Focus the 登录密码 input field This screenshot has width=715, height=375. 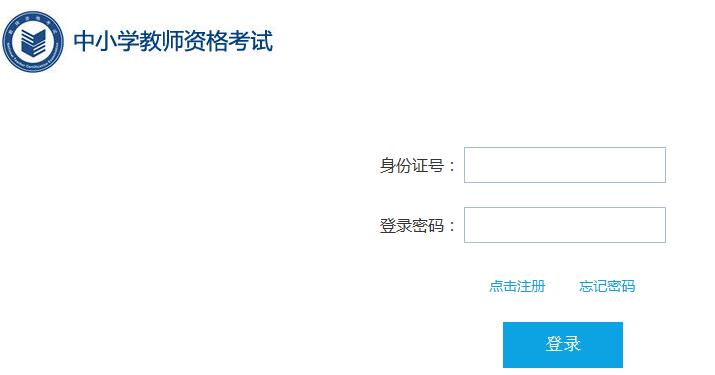click(x=565, y=225)
